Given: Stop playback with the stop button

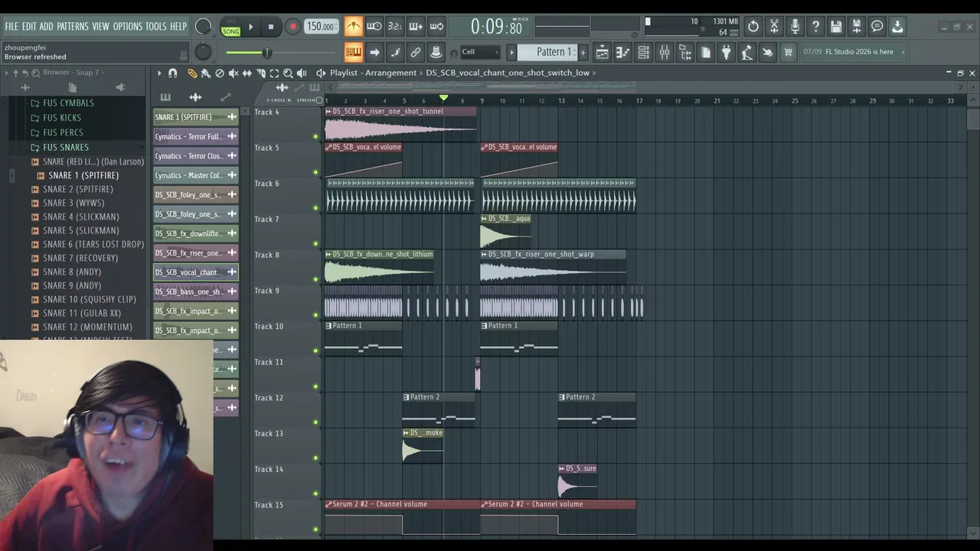Looking at the screenshot, I should pyautogui.click(x=270, y=27).
